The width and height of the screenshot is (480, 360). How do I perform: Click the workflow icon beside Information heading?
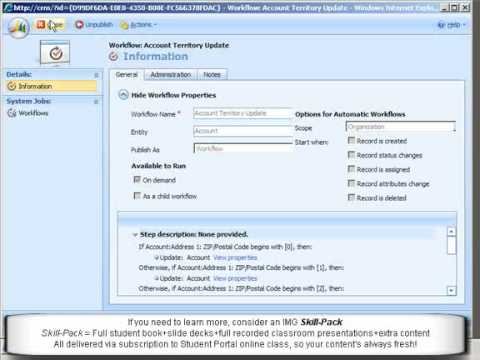pyautogui.click(x=114, y=57)
